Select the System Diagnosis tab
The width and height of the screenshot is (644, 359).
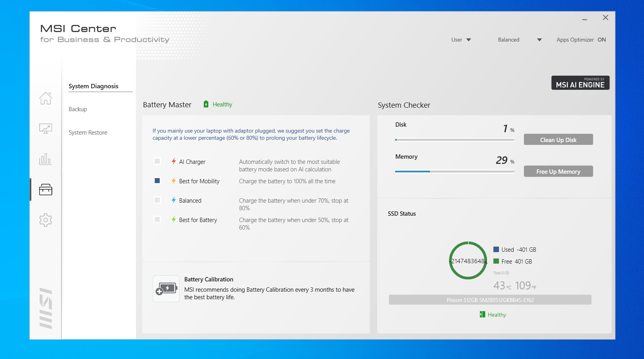coord(94,86)
